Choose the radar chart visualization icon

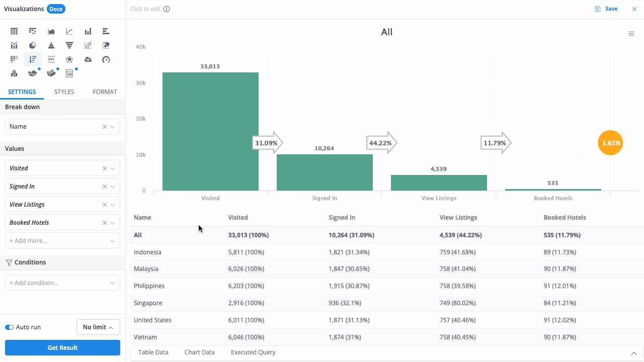(x=69, y=59)
